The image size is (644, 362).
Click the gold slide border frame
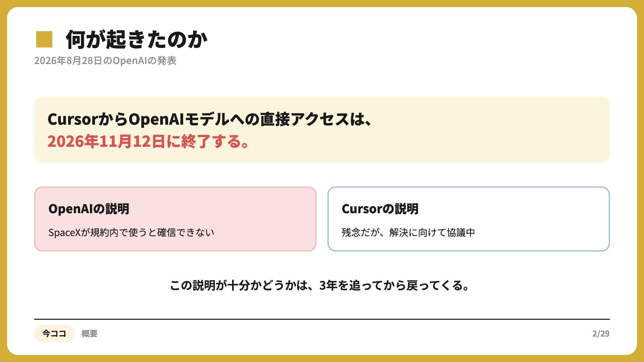pos(322,3)
